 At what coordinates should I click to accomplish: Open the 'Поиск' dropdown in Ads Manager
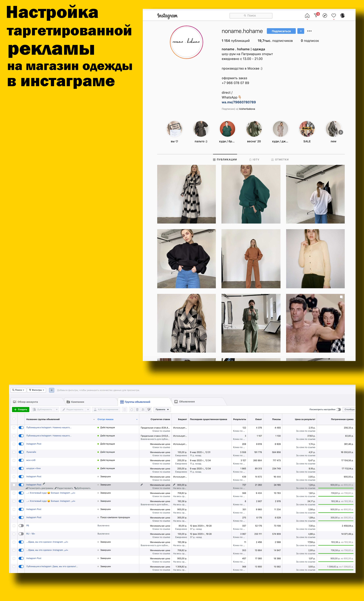pos(18,390)
